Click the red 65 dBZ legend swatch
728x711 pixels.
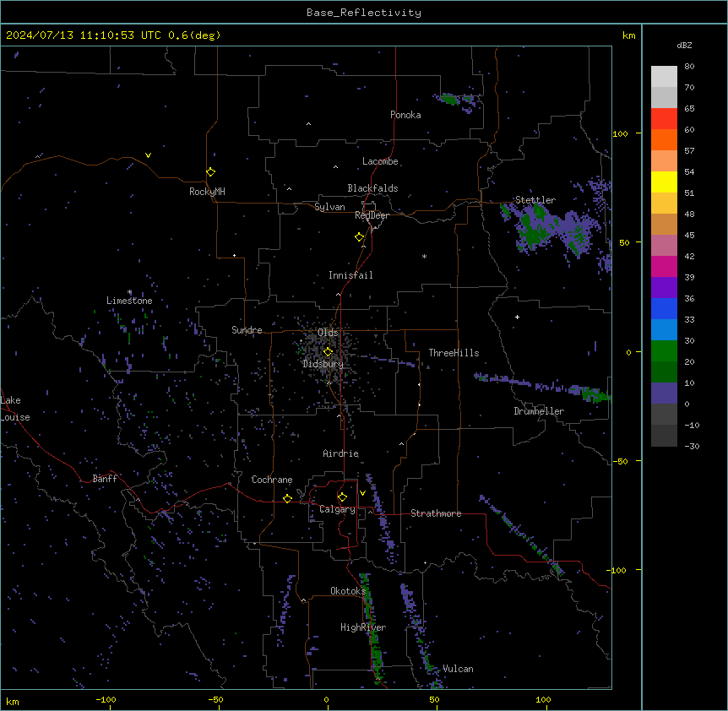point(664,118)
